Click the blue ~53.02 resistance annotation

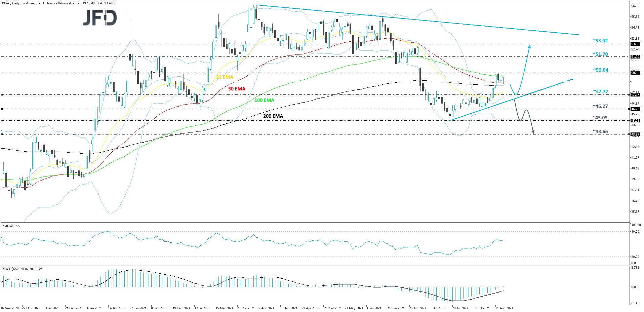click(x=600, y=41)
